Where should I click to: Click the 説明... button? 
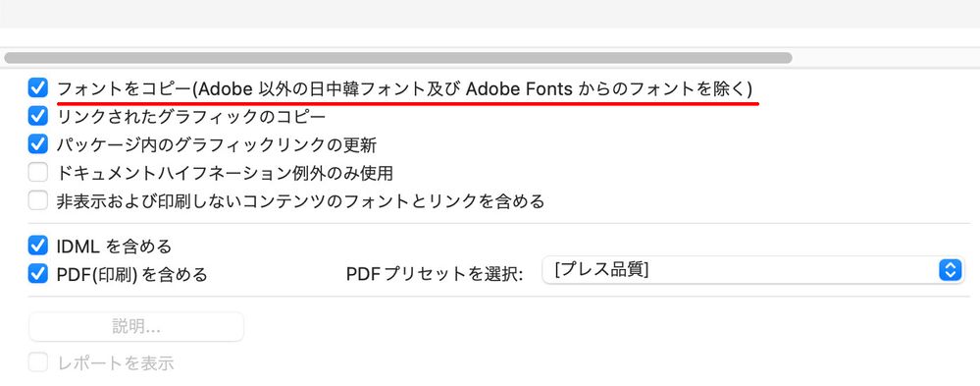tap(136, 326)
